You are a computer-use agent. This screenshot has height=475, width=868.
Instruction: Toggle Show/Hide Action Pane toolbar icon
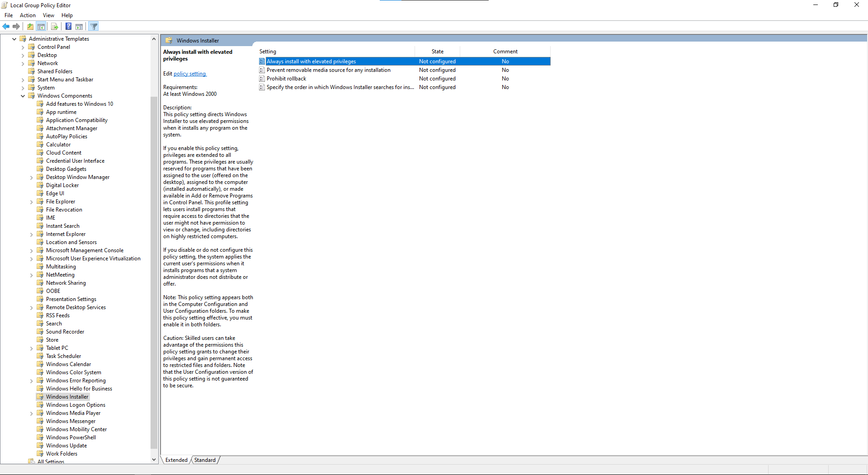[x=79, y=27]
